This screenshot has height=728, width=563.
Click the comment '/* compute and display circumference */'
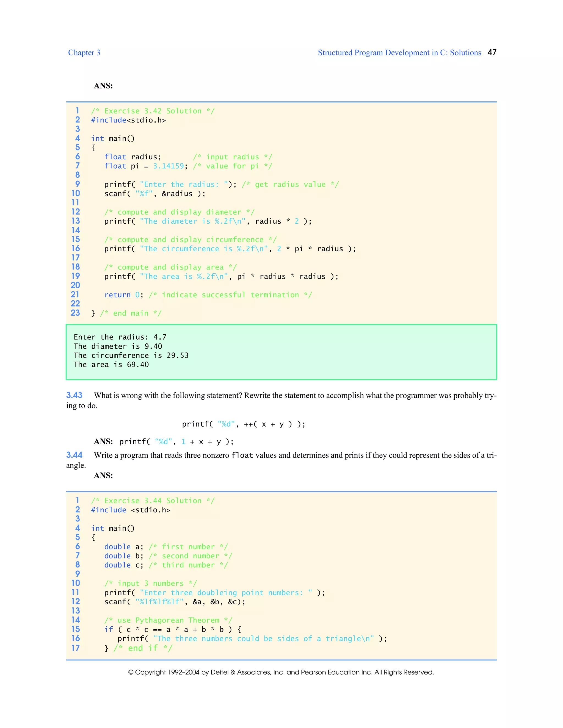(191, 240)
